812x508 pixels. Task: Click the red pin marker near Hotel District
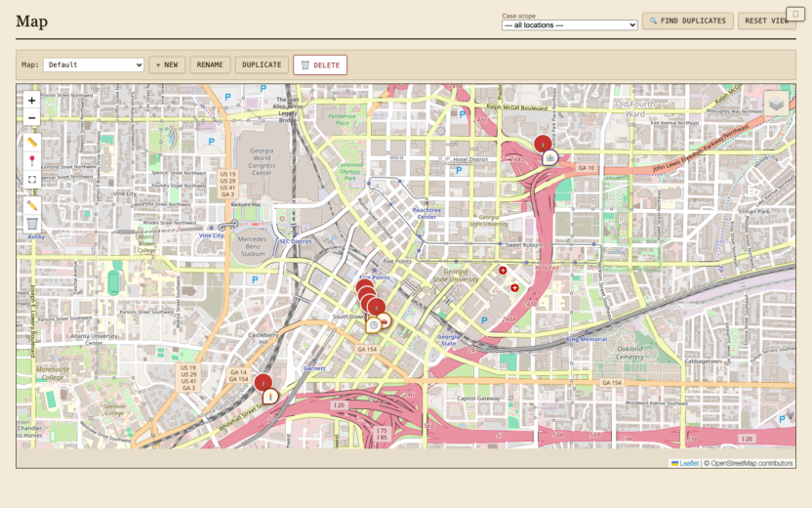(x=543, y=143)
